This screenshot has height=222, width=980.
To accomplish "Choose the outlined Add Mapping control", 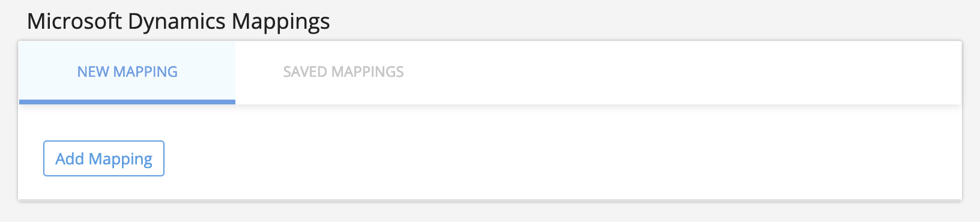I will (103, 158).
